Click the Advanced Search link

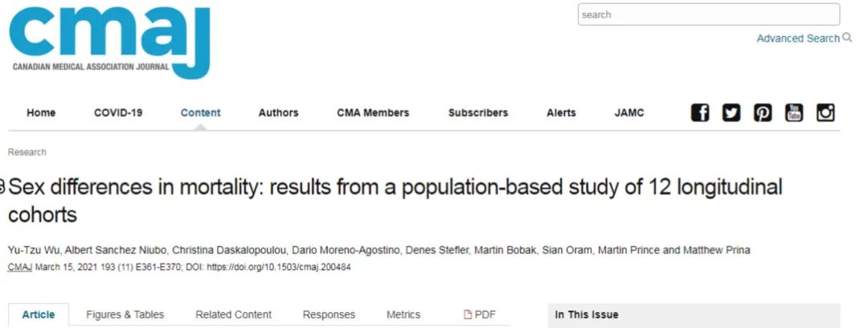click(x=798, y=39)
